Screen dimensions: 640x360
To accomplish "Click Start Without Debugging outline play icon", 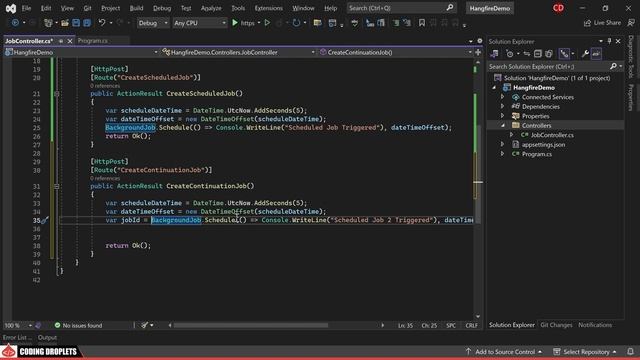I will [267, 23].
